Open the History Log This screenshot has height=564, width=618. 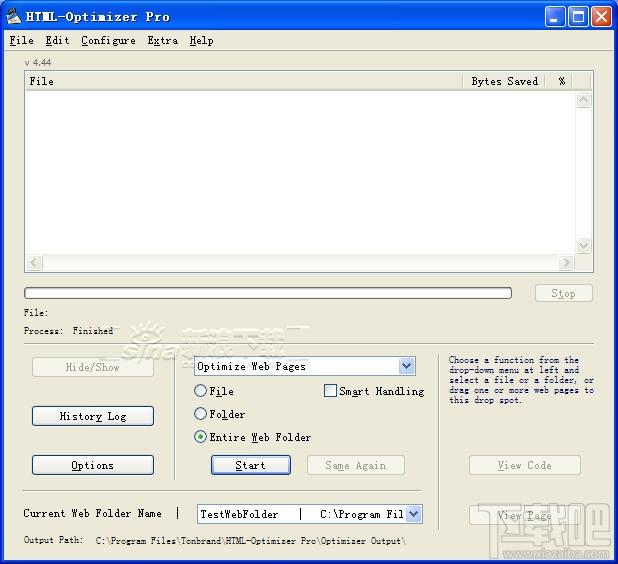pos(93,416)
